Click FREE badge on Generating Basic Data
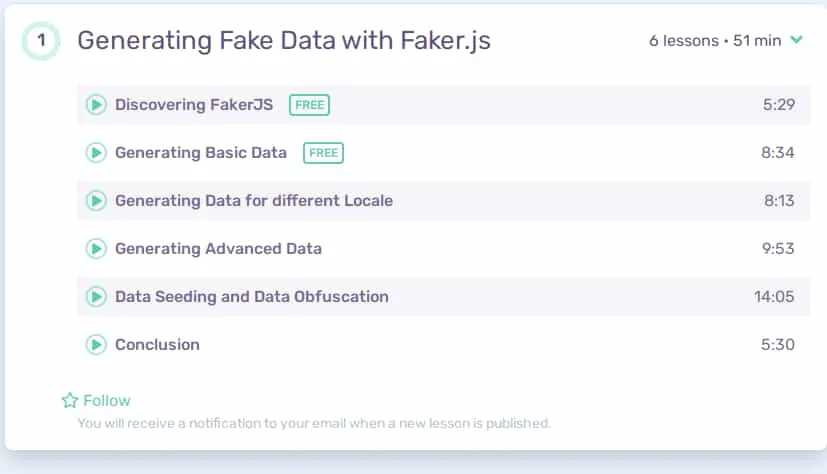This screenshot has height=474, width=827. click(x=323, y=153)
